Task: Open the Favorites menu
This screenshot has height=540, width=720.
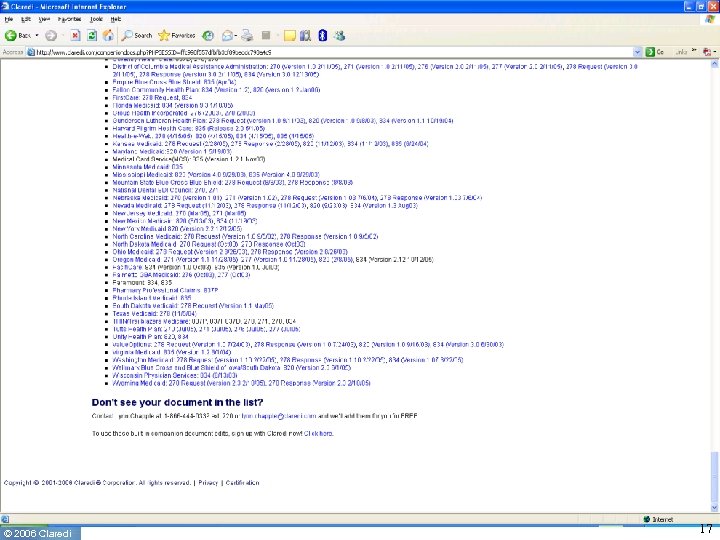Action: click(x=69, y=19)
